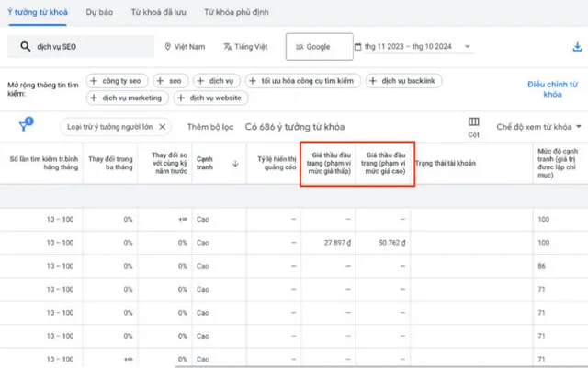Sort by Giá thầu đầu trang mức giá thấp
The image size is (588, 368).
tap(329, 163)
